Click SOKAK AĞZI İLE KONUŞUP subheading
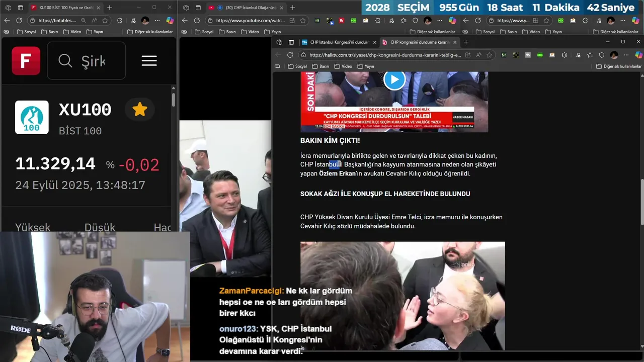Screen dimensions: 644x362 pos(385,194)
